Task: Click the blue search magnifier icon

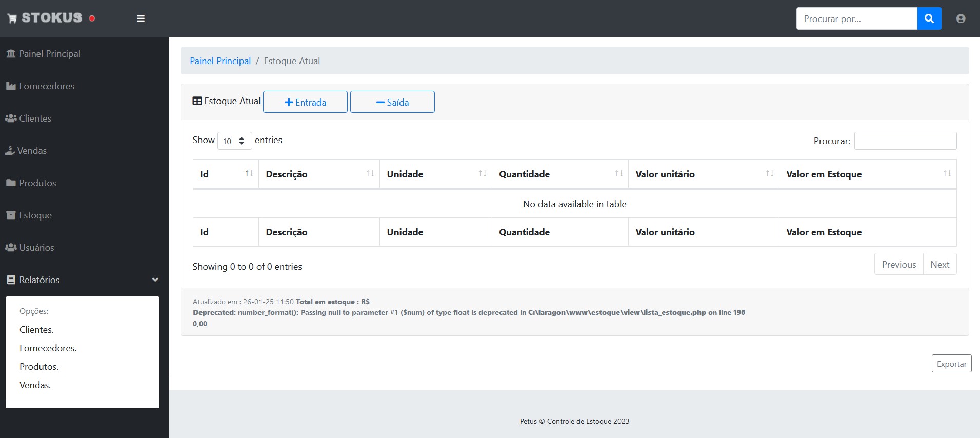Action: point(929,18)
